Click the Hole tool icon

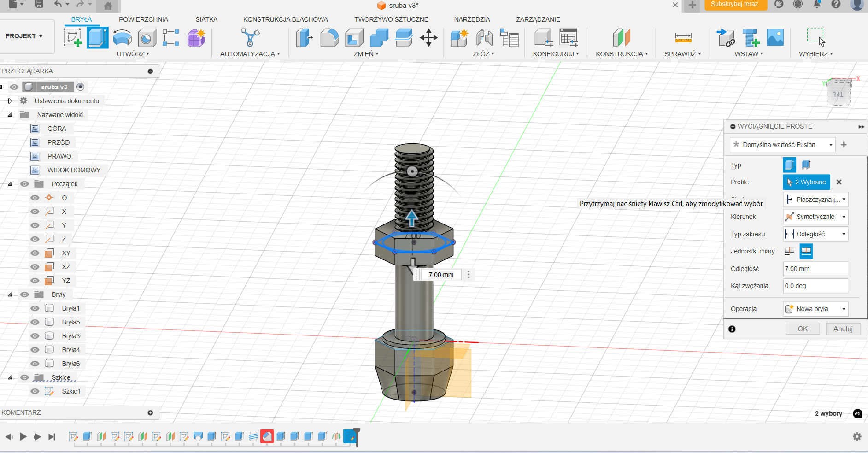(x=147, y=38)
